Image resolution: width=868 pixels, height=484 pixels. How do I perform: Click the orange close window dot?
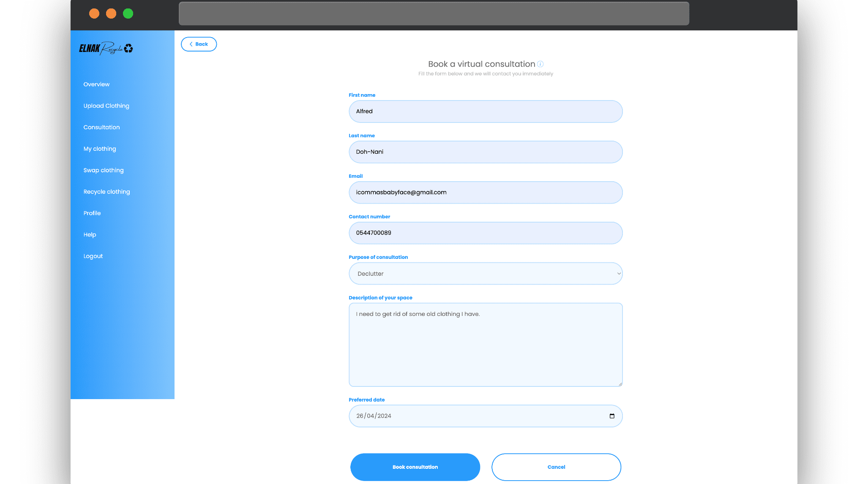pyautogui.click(x=94, y=14)
